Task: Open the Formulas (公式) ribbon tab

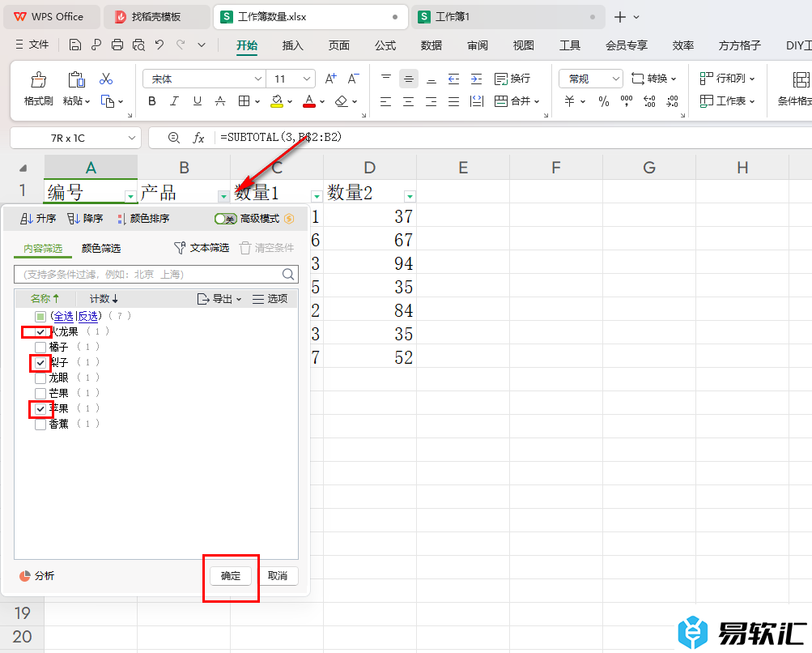Action: click(x=385, y=45)
